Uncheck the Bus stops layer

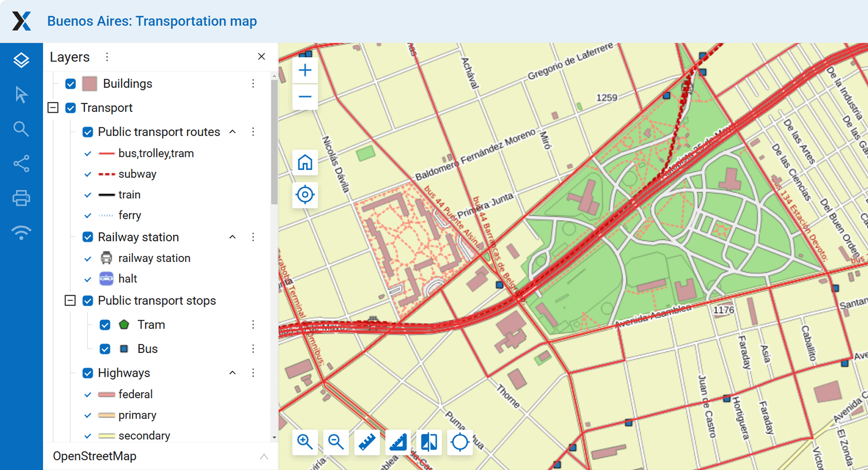click(105, 349)
